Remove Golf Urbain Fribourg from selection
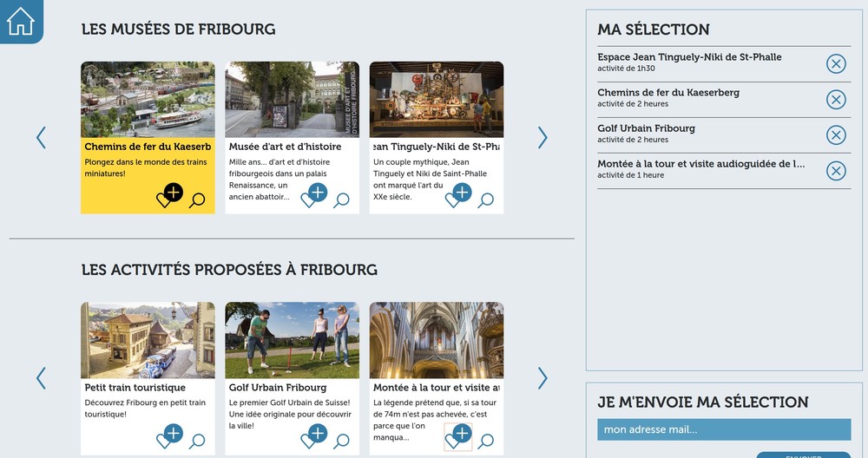Viewport: 868px width, 458px height. (836, 135)
